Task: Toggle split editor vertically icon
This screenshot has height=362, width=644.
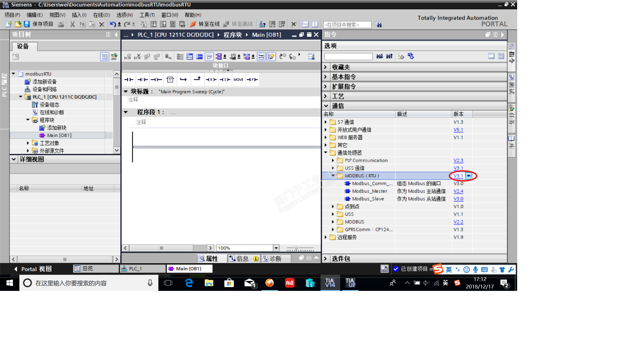Action: [x=315, y=24]
